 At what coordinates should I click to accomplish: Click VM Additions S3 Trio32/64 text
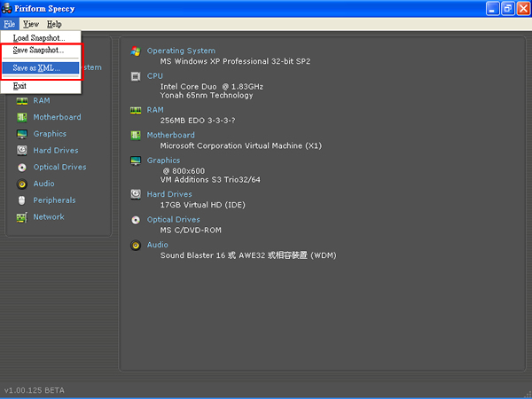pyautogui.click(x=210, y=180)
